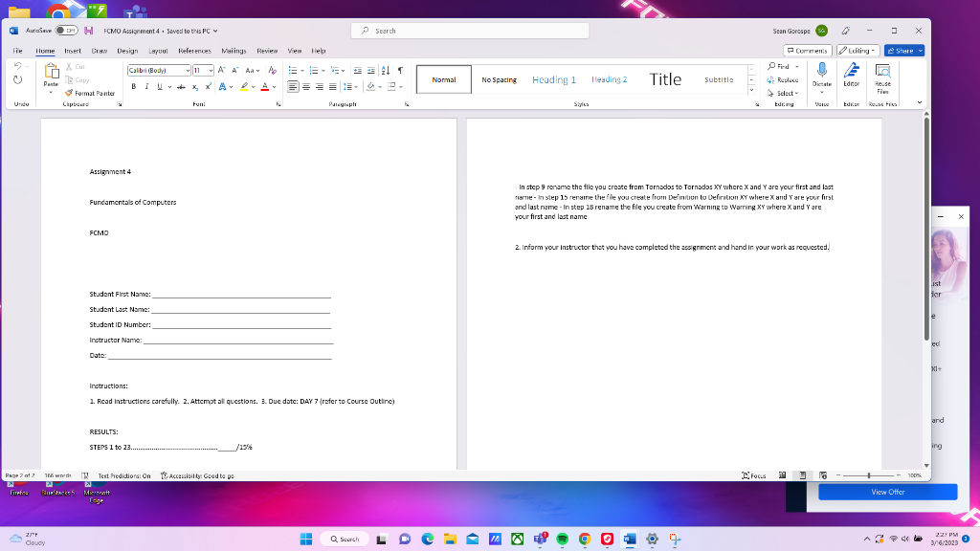Open the font size dropdown
This screenshot has width=980, height=551.
211,69
